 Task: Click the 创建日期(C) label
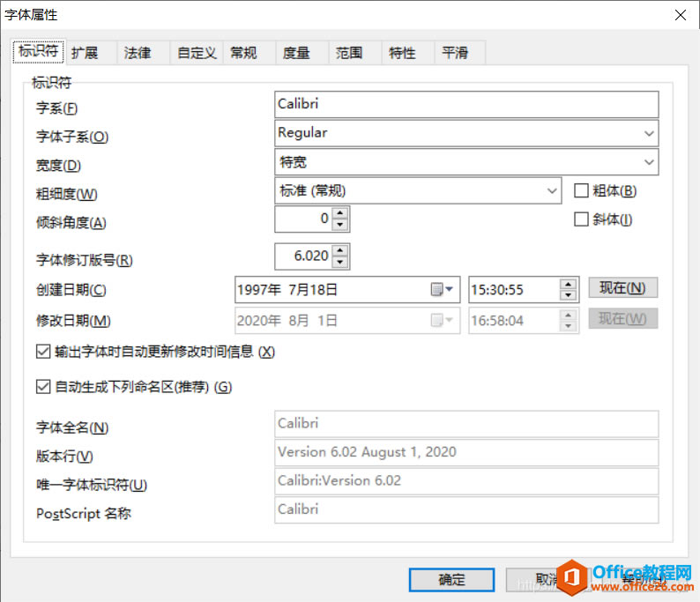(x=71, y=290)
